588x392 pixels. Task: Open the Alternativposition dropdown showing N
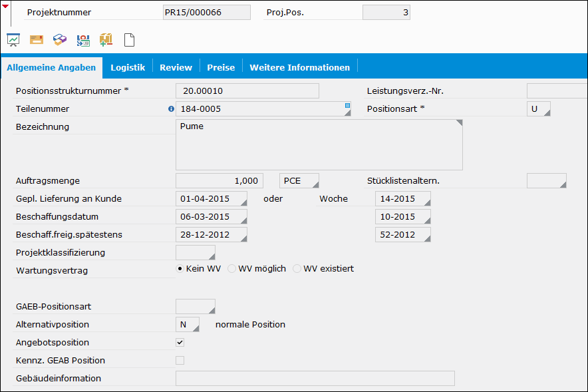point(196,328)
